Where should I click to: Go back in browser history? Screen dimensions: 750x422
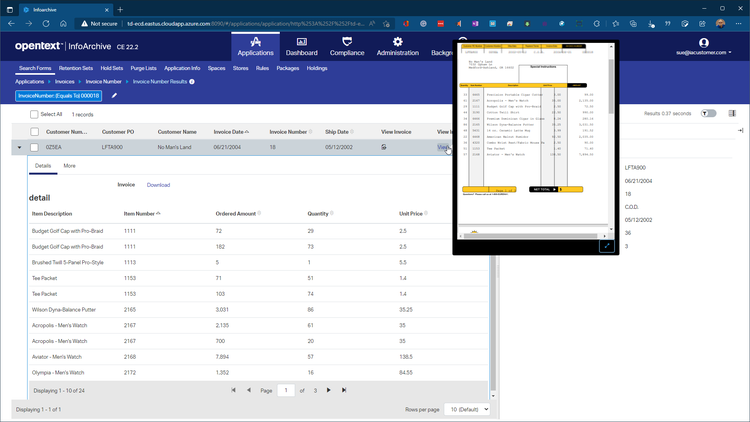point(11,23)
